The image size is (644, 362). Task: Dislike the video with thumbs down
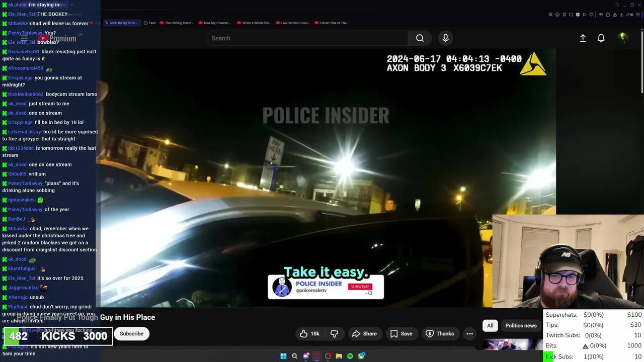pos(334,333)
